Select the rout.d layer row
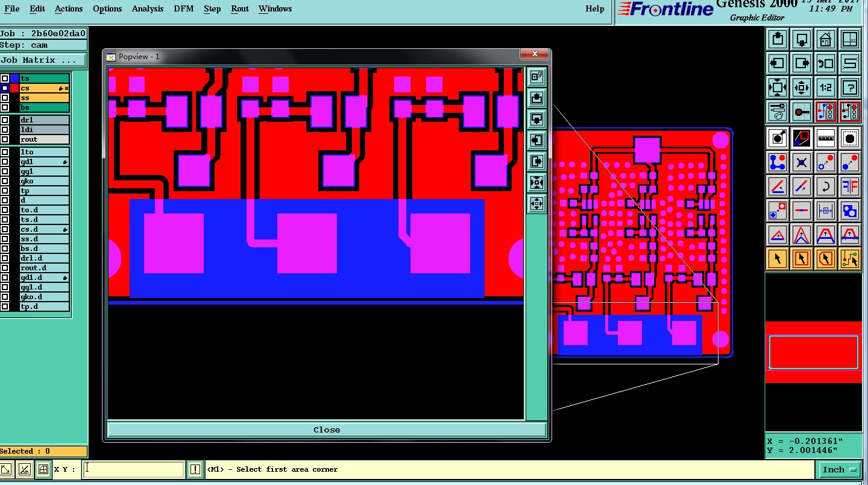Screen dimensions: 868x485 [44, 268]
